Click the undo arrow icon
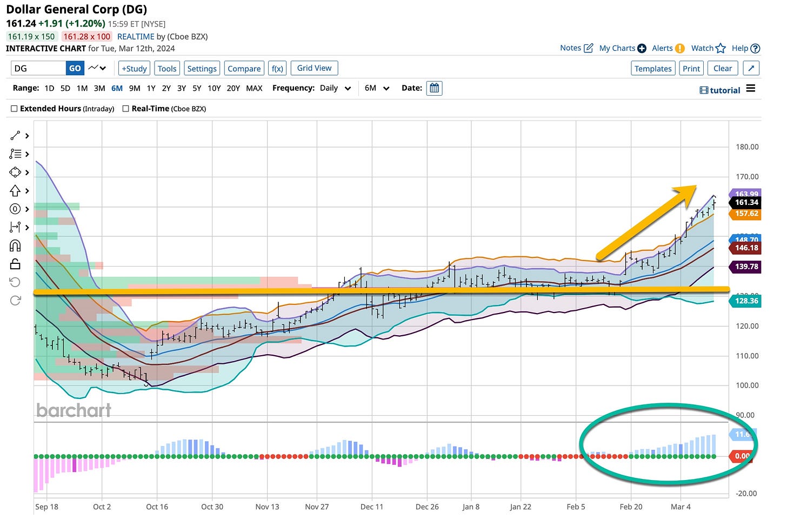Screen dimensions: 787x532 (15, 282)
